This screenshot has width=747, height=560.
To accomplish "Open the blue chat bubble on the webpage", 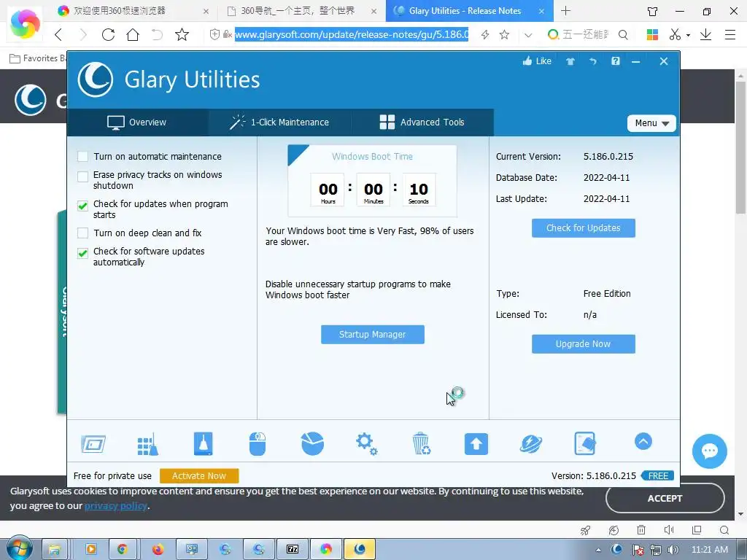I will pyautogui.click(x=709, y=451).
